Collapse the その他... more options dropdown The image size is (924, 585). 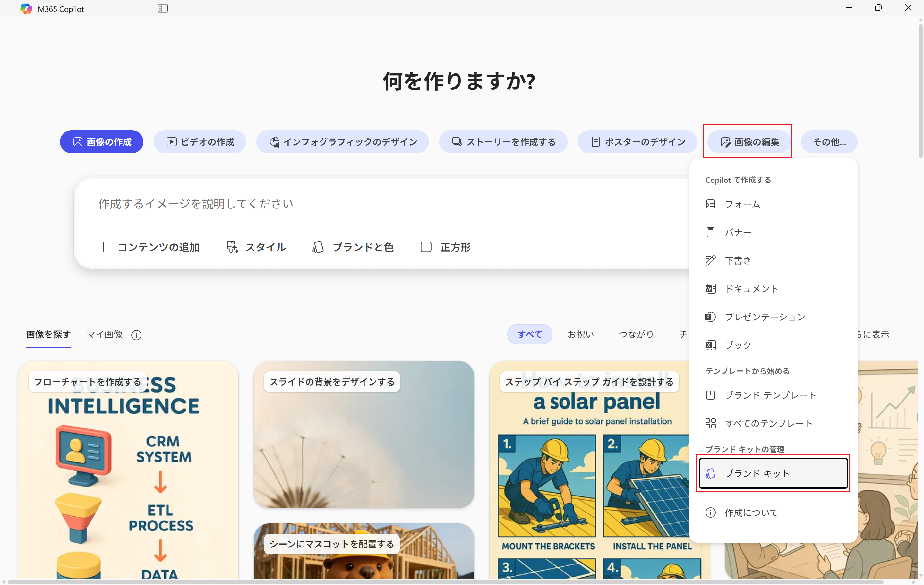(829, 142)
